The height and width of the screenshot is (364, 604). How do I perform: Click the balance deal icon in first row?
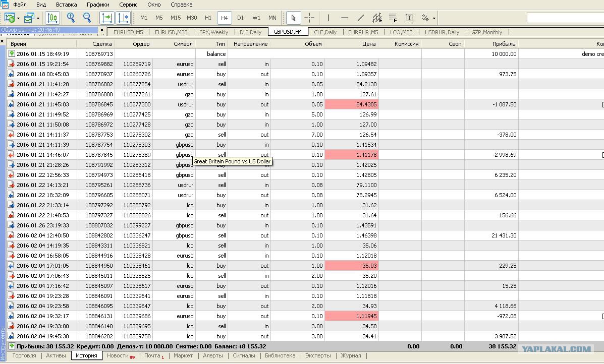(x=11, y=53)
